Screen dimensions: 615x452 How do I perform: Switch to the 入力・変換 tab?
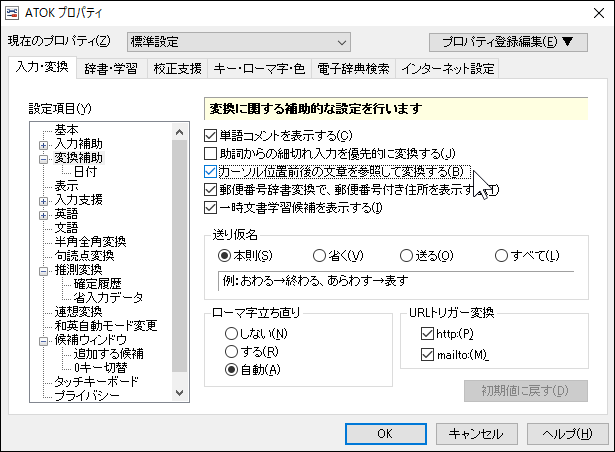(x=42, y=67)
